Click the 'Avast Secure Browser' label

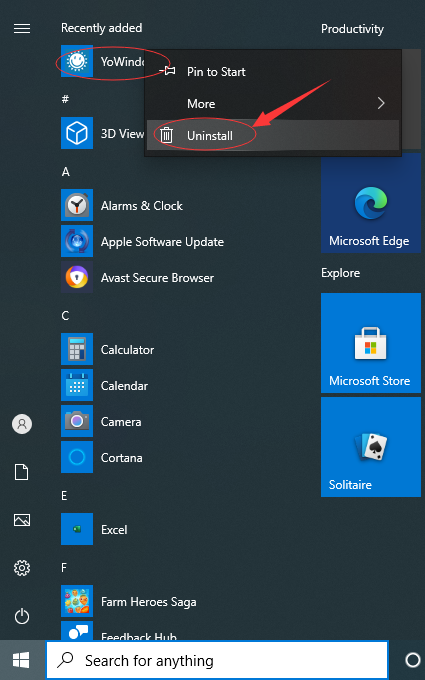pos(157,278)
